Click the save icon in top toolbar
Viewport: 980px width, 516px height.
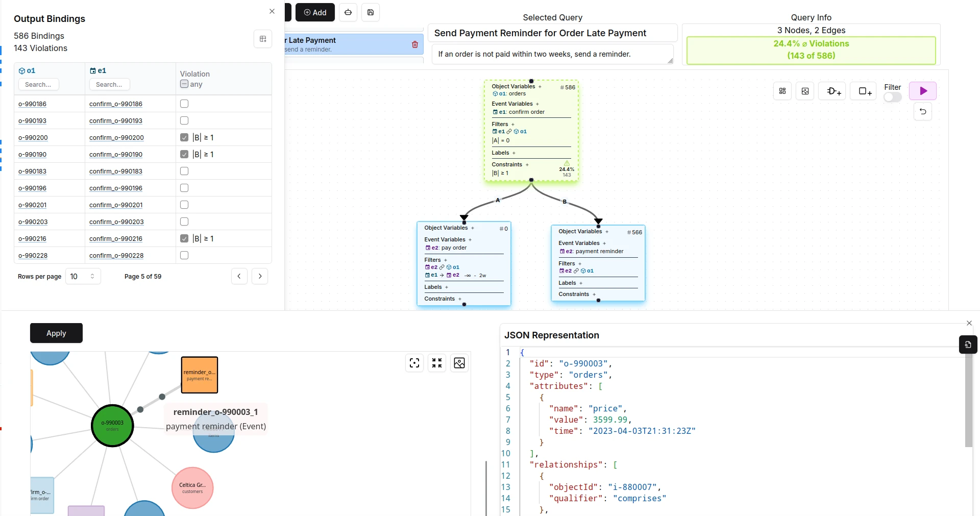(x=371, y=12)
